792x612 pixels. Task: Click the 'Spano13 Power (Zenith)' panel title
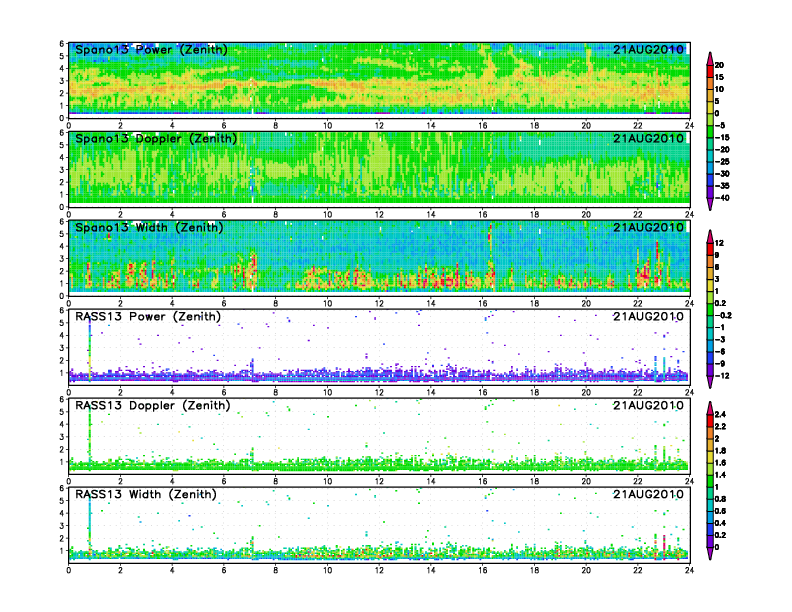point(151,49)
